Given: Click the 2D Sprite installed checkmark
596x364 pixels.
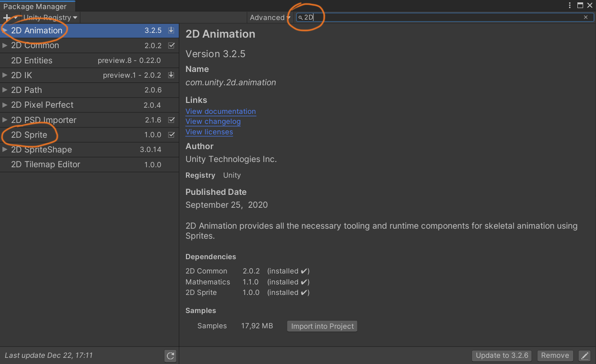Looking at the screenshot, I should (171, 135).
